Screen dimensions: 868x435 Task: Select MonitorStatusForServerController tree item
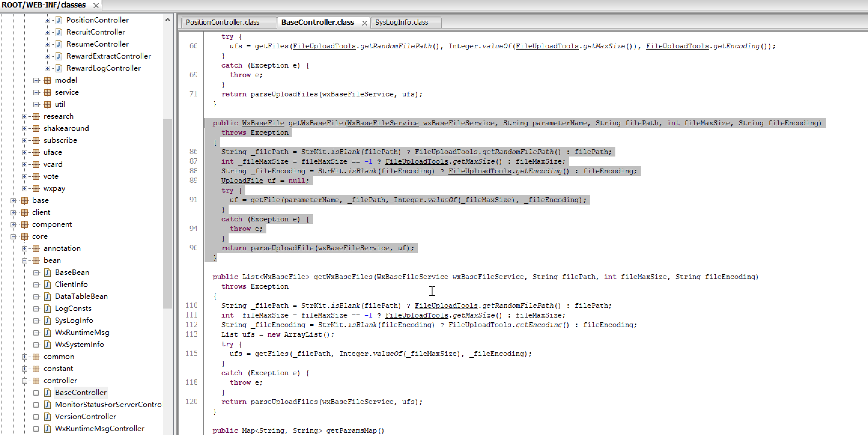pyautogui.click(x=108, y=404)
